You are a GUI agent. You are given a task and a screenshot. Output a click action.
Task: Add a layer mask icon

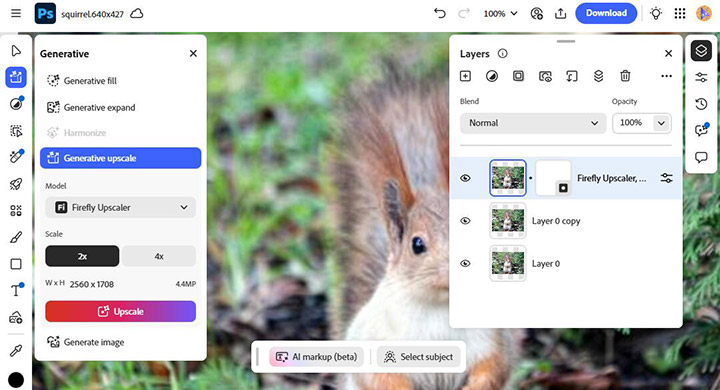518,76
